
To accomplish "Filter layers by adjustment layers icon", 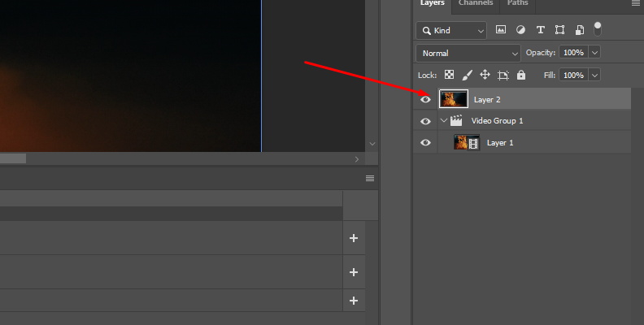I will tap(520, 30).
